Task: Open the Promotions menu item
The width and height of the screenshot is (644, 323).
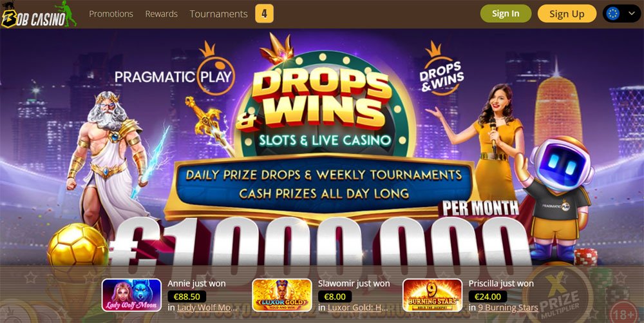Action: [111, 14]
